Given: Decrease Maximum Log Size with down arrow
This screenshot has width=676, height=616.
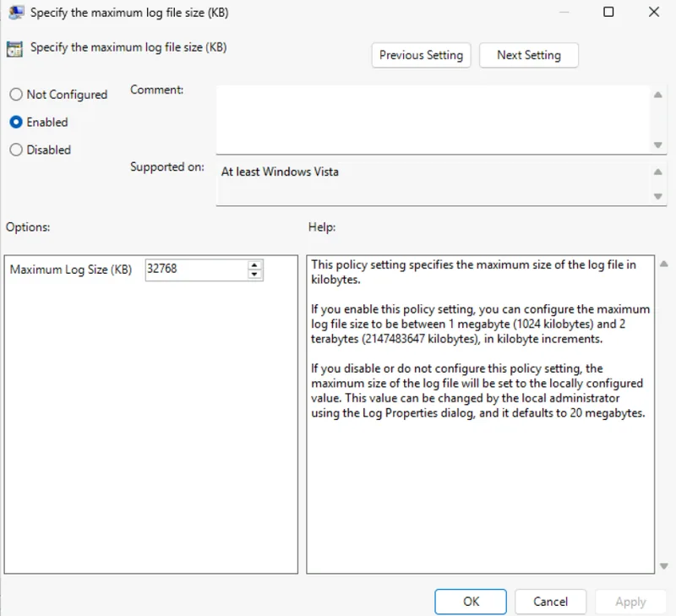Looking at the screenshot, I should (x=254, y=275).
